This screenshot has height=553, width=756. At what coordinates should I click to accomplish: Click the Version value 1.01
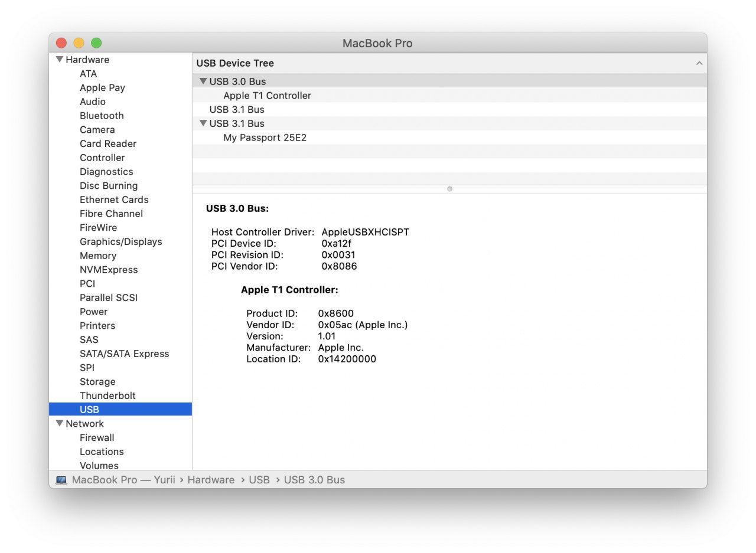327,336
